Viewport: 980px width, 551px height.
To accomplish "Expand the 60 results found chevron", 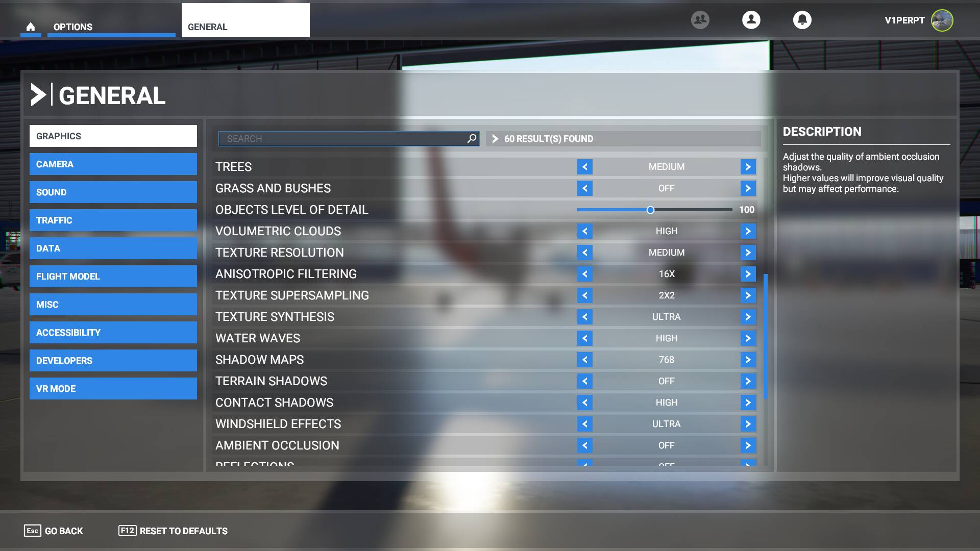I will point(495,139).
